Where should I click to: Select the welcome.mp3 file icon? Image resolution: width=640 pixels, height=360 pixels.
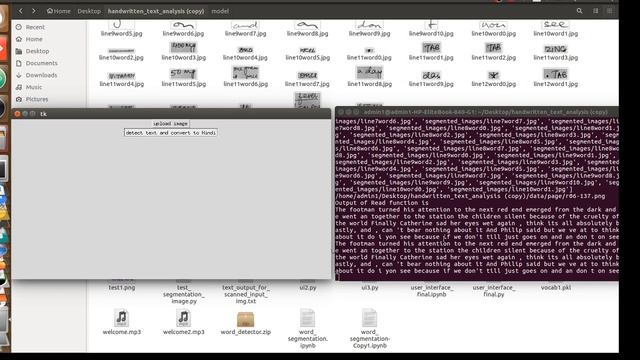click(x=122, y=318)
